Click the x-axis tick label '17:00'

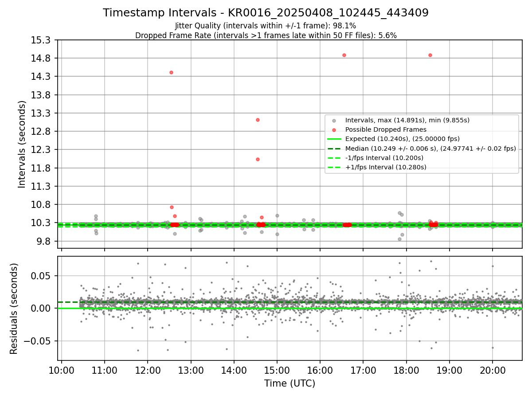point(363,370)
